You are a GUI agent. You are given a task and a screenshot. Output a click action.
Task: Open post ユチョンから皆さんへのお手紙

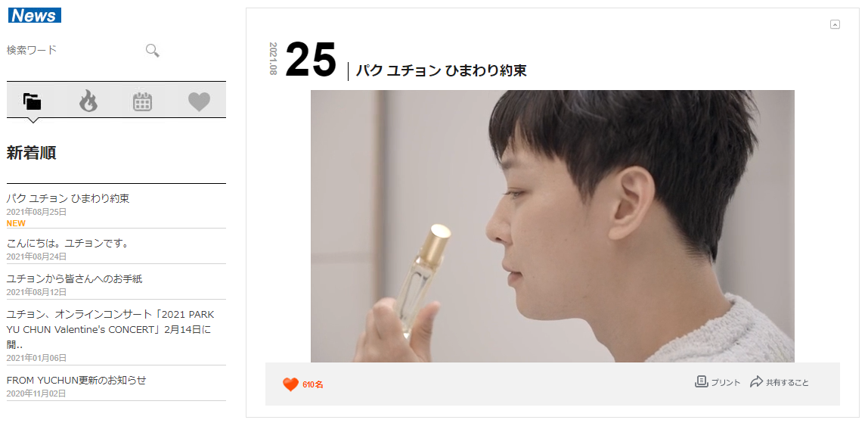tap(75, 278)
